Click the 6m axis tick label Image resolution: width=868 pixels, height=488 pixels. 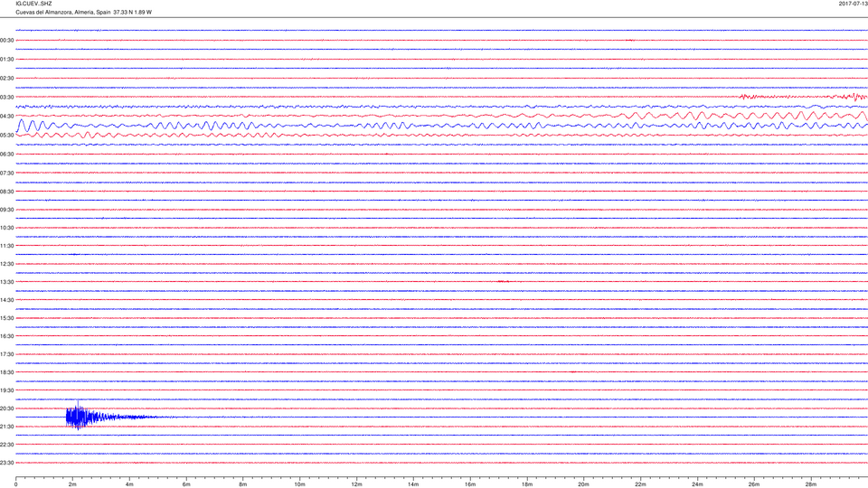coord(186,484)
